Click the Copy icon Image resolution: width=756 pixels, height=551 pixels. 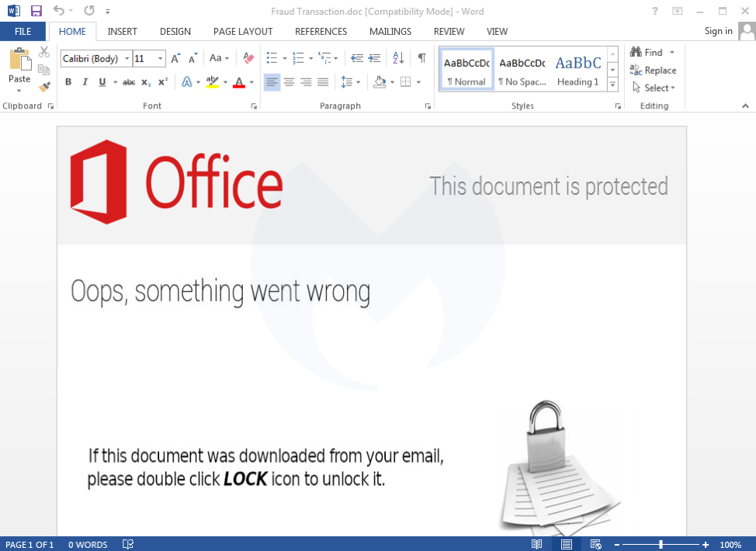44,69
